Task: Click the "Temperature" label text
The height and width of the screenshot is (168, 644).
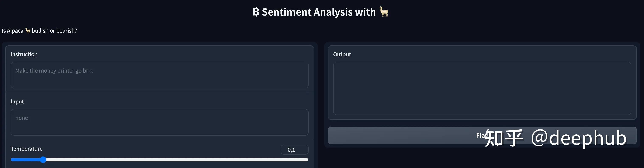Action: (27, 149)
